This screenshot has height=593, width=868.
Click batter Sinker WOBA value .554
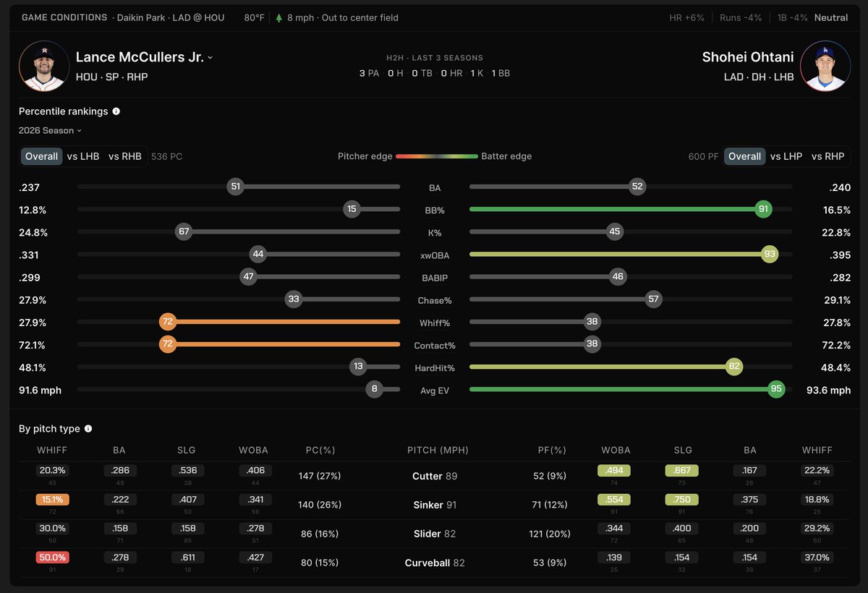pos(614,499)
